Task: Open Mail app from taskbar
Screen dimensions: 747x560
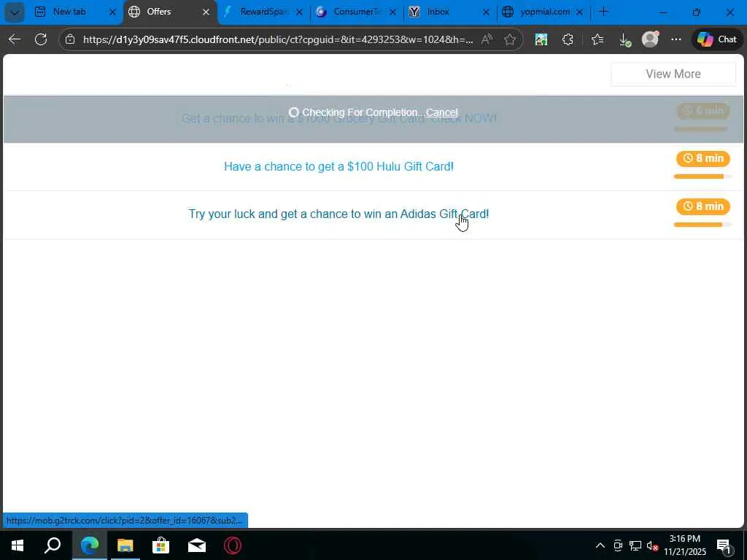Action: click(197, 545)
